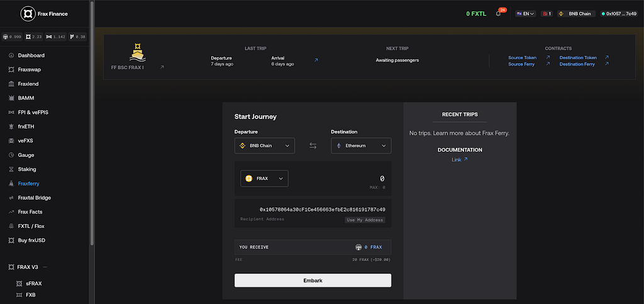Click the 0 FRAX receive amount
This screenshot has width=644, height=304.
pos(374,247)
